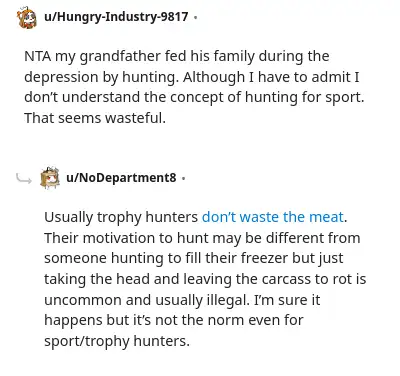Click the phrase "uncommon and usually illegal"
This screenshot has width=400, height=376.
point(146,300)
